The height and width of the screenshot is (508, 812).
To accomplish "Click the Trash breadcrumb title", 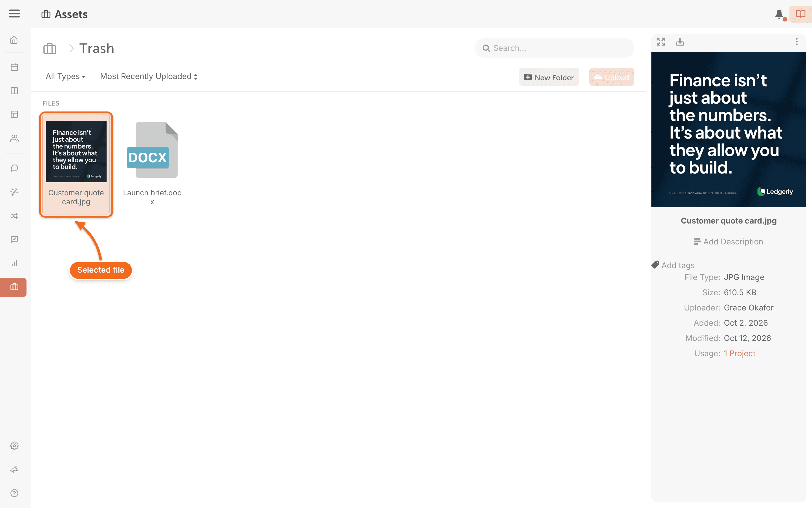I will [97, 48].
